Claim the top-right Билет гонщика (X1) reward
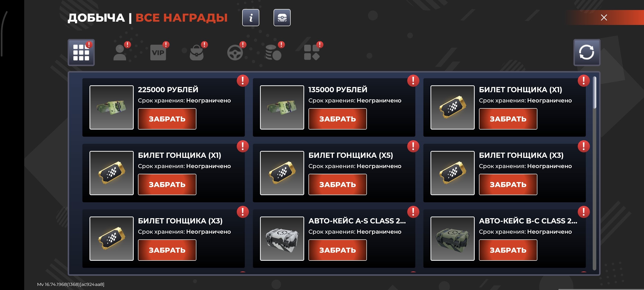Screen dimensions: 644x290 (x=508, y=119)
